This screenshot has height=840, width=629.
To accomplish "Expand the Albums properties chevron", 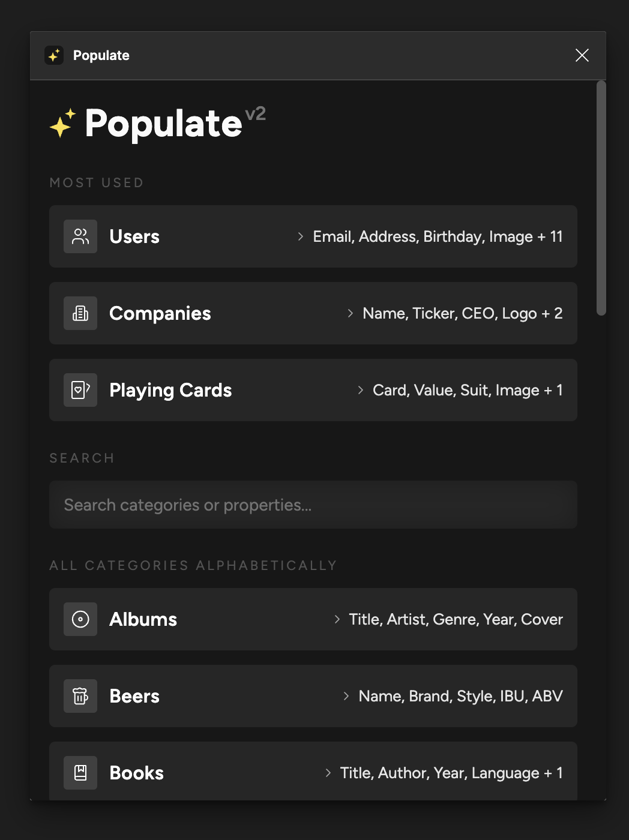I will pos(337,619).
